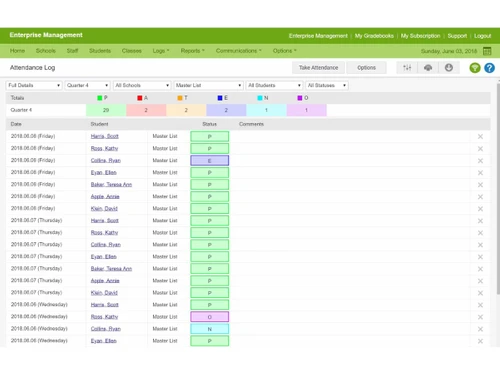
Task: Delete the Friday Baker, Teresa Ann record
Action: click(480, 185)
